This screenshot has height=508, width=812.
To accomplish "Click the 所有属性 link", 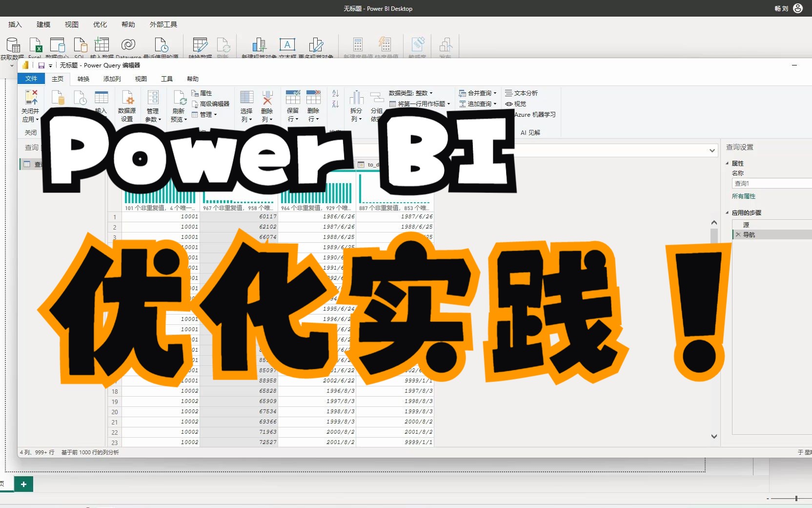I will tap(743, 196).
